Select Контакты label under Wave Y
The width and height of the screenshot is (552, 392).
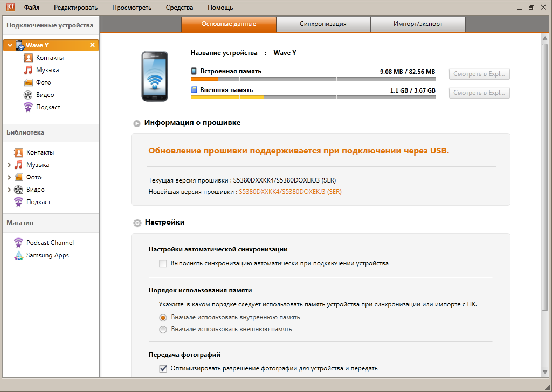(50, 58)
